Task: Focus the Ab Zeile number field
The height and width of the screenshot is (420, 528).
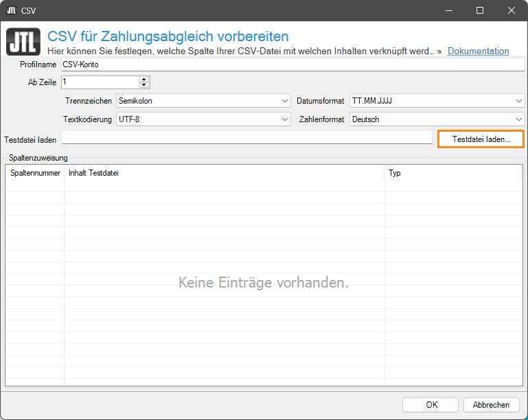Action: [x=100, y=82]
